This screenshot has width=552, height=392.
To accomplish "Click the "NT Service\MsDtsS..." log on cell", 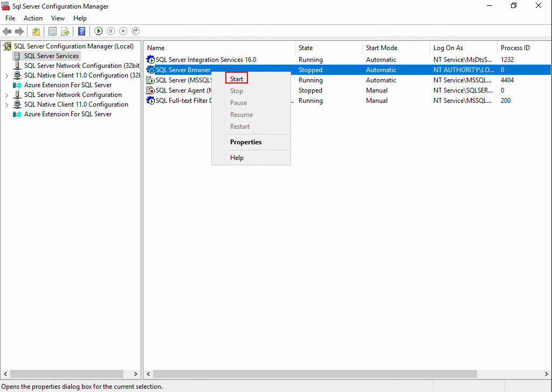I will 463,60.
